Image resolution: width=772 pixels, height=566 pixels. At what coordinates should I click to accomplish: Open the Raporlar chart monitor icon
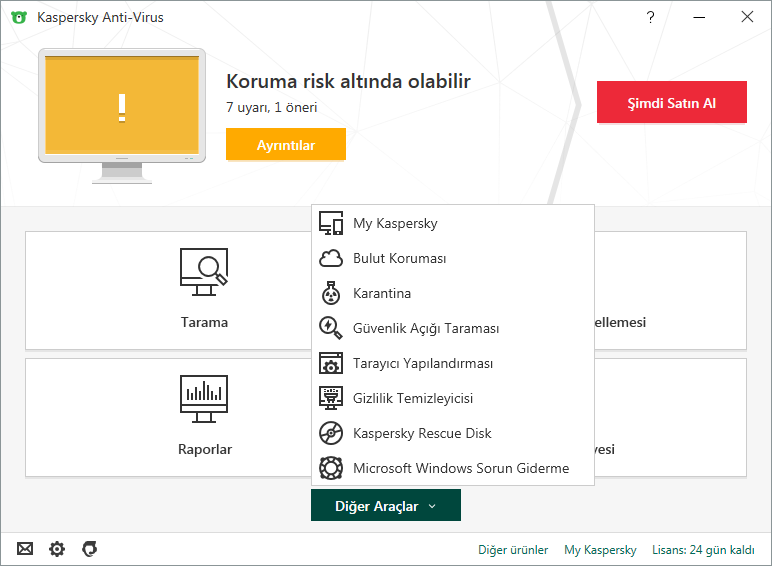click(204, 399)
